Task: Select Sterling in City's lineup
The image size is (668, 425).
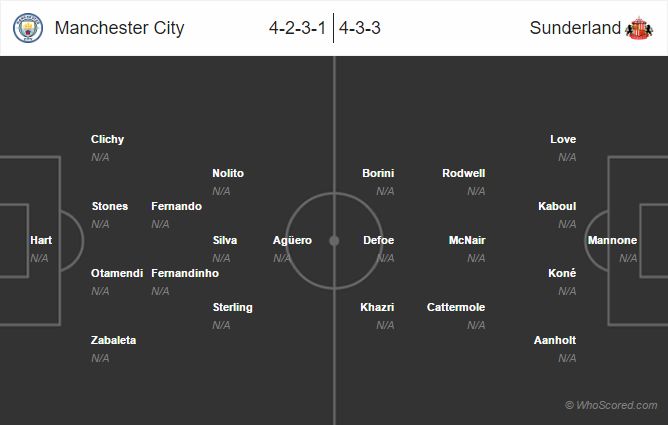Action: click(x=232, y=307)
